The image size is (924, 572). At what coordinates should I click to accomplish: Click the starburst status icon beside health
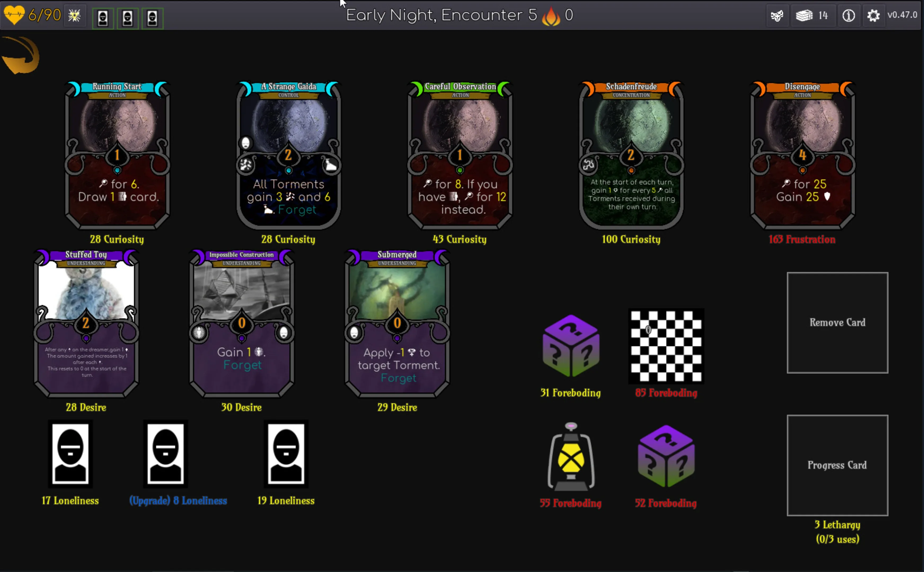(x=74, y=16)
